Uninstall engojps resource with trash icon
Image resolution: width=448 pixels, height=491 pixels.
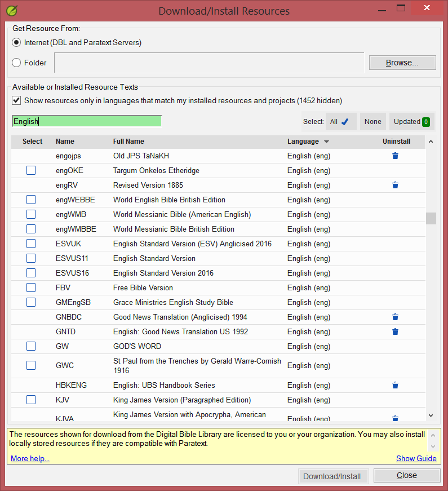tap(395, 156)
